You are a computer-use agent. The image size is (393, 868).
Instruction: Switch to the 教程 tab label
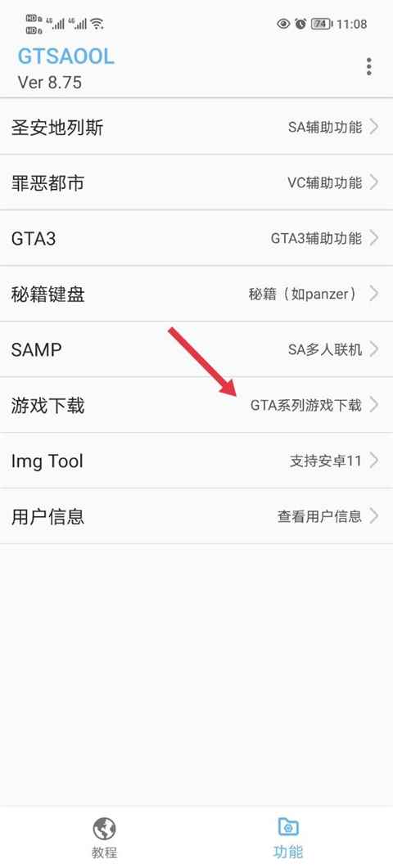click(104, 852)
